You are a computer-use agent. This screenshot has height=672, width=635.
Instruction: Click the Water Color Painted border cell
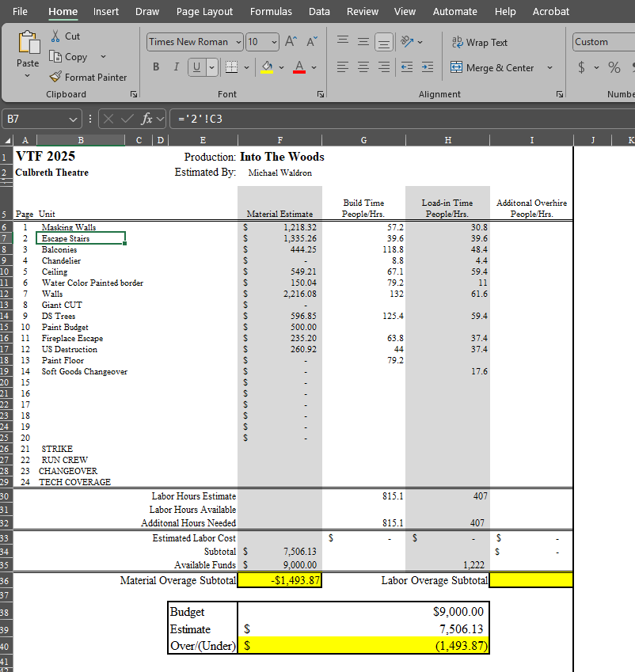93,283
